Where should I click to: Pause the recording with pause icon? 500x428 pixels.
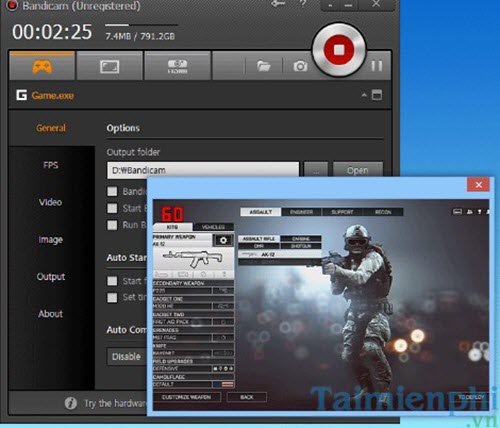coord(377,66)
